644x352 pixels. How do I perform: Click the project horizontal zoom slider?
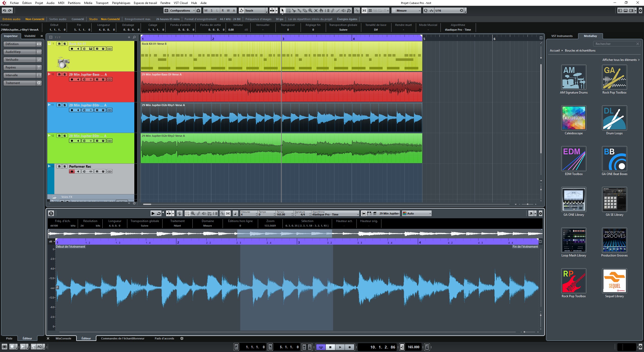click(x=528, y=204)
